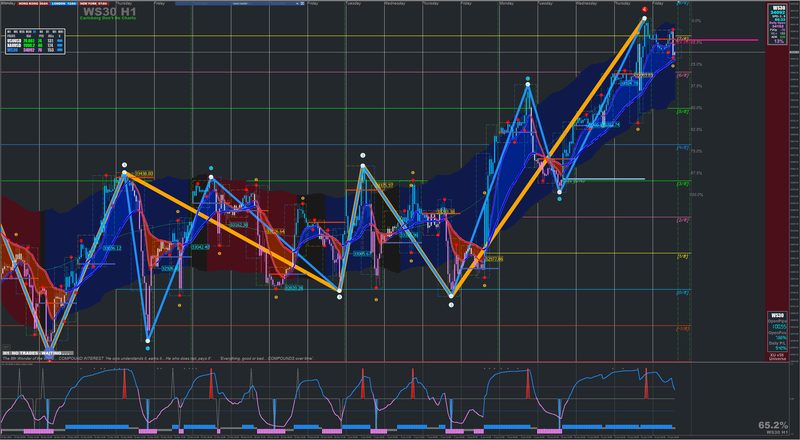Click the 33042.40 price label
Viewport: 800px width, 440px height.
(x=201, y=247)
